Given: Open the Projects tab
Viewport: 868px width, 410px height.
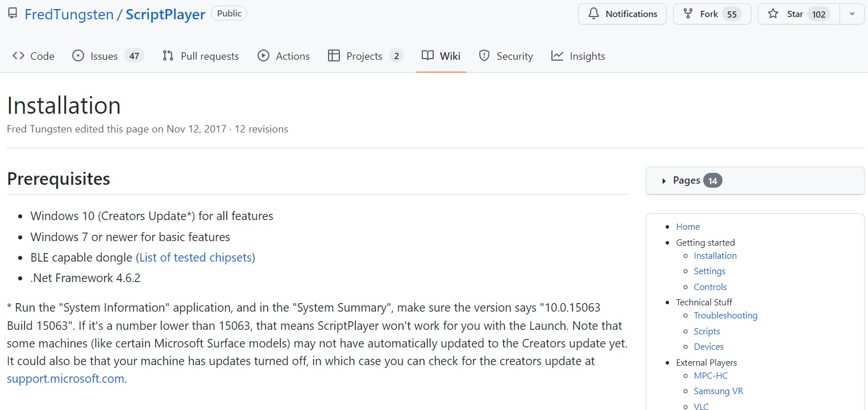Looking at the screenshot, I should pos(366,56).
